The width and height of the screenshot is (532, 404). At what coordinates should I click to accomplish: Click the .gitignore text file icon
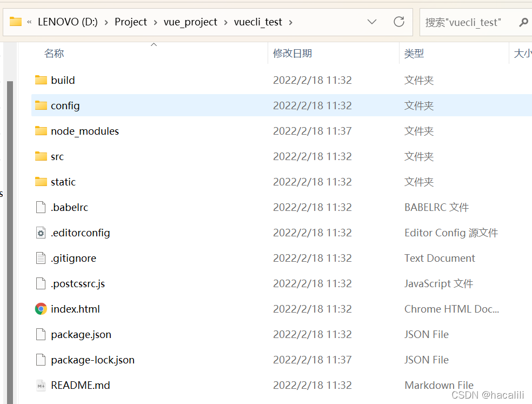(41, 258)
